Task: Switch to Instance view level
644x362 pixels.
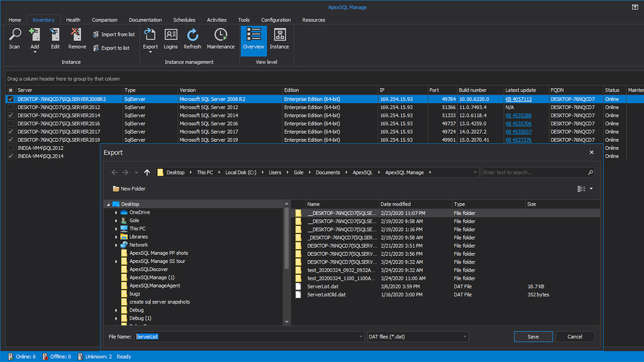Action: click(279, 39)
